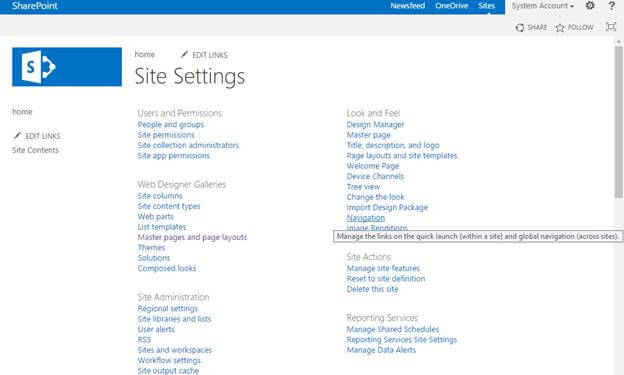Image resolution: width=624 pixels, height=375 pixels.
Task: Open RSS settings link
Action: (x=144, y=340)
